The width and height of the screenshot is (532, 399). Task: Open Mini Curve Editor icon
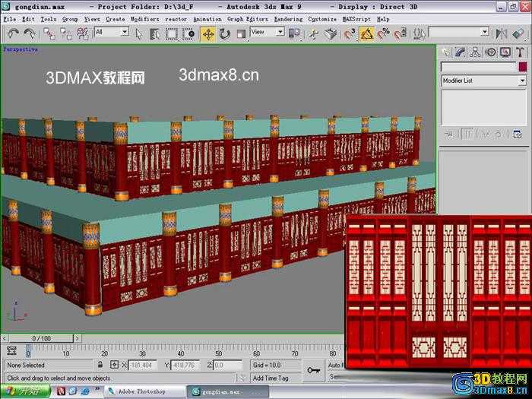pyautogui.click(x=12, y=350)
